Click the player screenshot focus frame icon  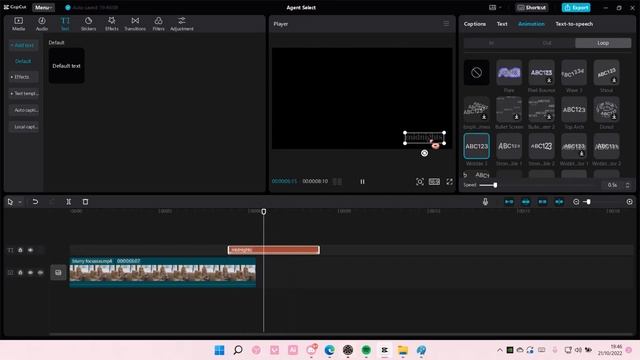pos(420,182)
